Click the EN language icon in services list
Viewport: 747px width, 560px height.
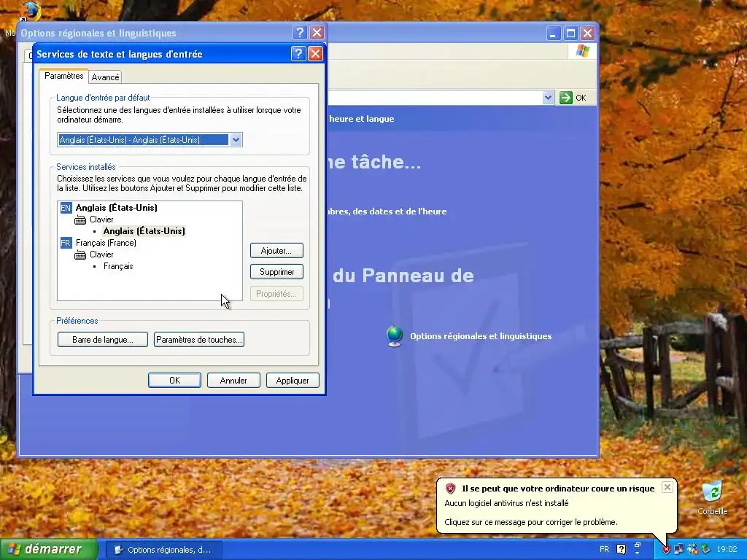(x=66, y=208)
